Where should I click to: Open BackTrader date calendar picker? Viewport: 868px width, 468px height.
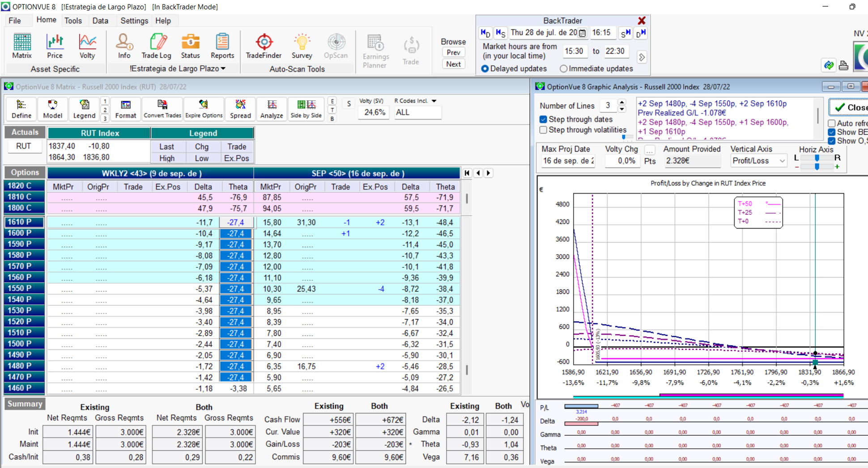(x=582, y=33)
